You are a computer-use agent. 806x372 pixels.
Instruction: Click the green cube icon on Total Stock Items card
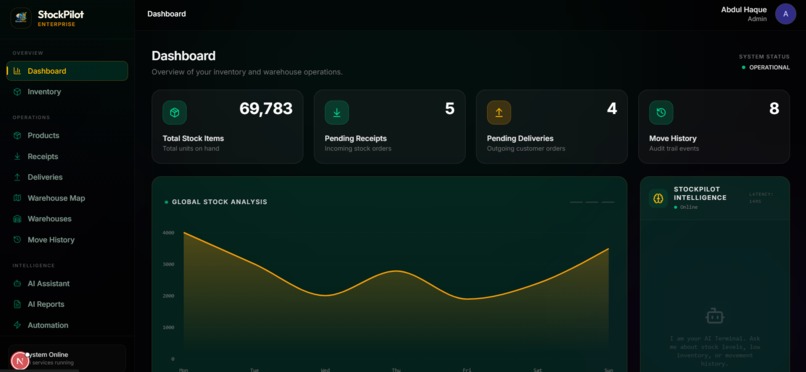[175, 113]
